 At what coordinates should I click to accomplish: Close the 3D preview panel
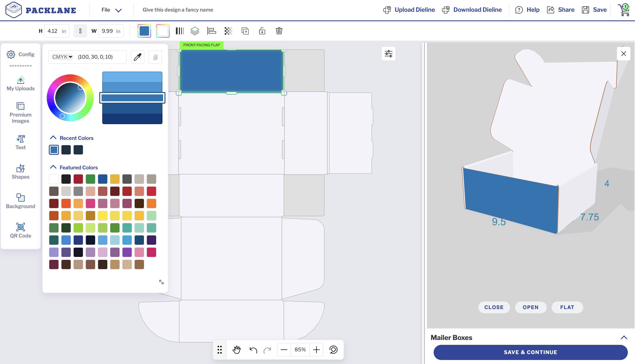pos(623,53)
